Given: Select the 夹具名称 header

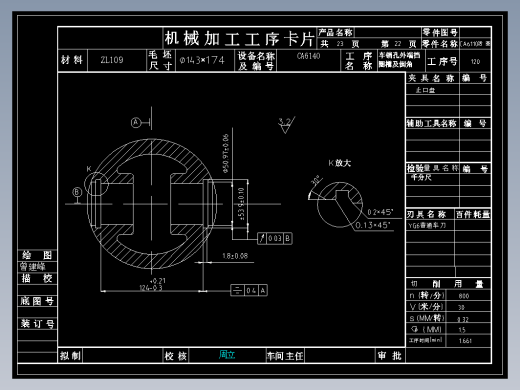Looking at the screenshot, I should click(x=432, y=78).
